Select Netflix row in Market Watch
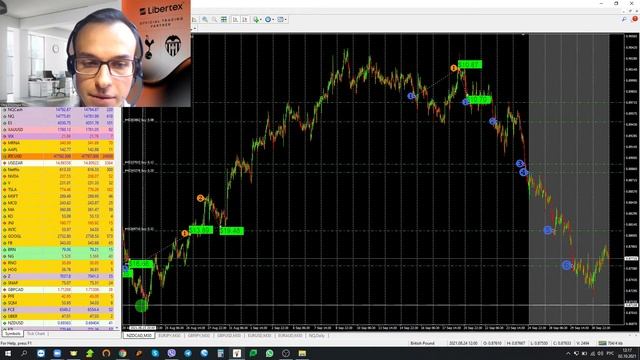The height and width of the screenshot is (360, 640). pyautogui.click(x=58, y=169)
